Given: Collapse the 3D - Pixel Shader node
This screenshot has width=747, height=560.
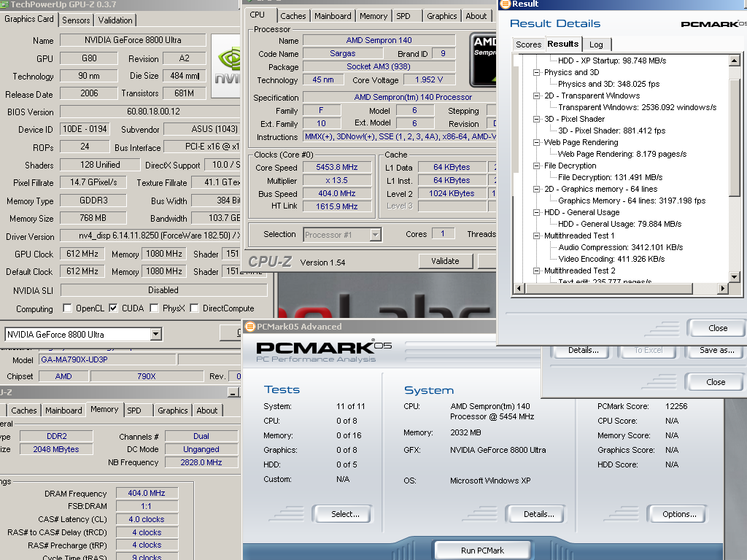Looking at the screenshot, I should [536, 119].
